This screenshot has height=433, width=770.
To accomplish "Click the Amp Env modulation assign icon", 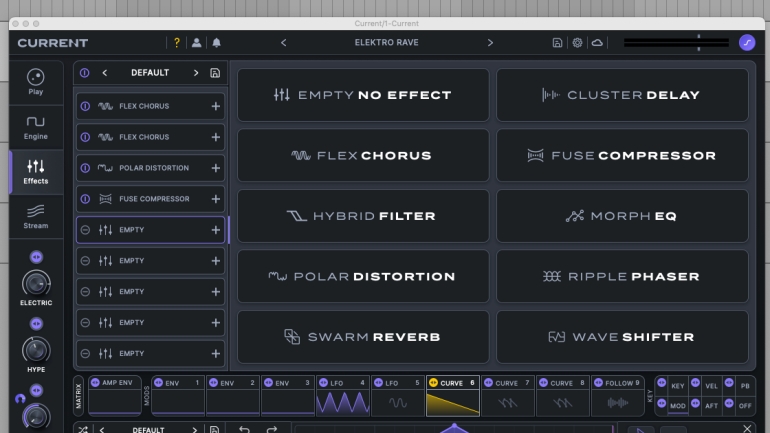I will 95,382.
